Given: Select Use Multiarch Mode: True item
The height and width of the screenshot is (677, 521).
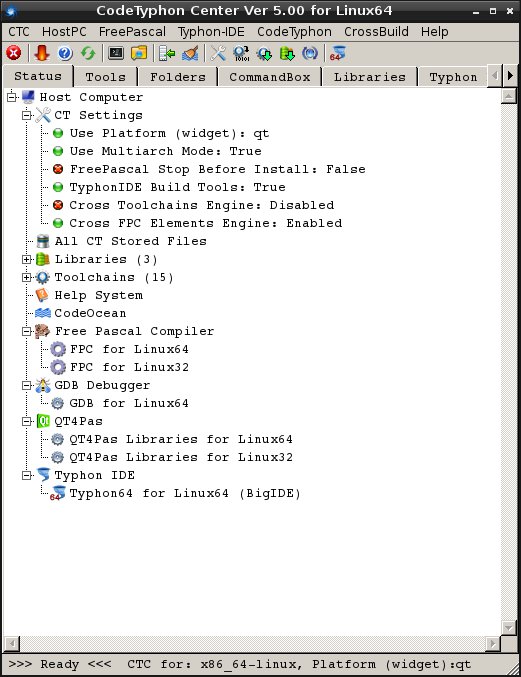Looking at the screenshot, I should tap(166, 151).
